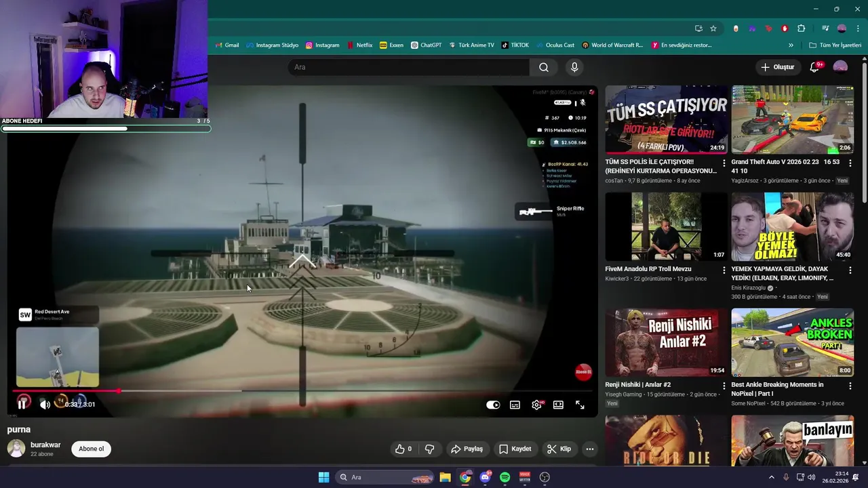Bookmark this page with star icon

[x=713, y=28]
